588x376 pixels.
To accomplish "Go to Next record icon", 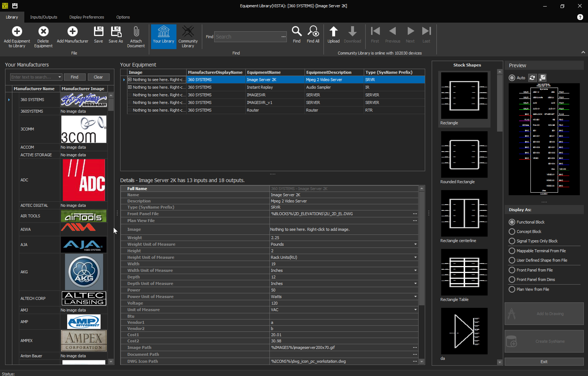I will (x=410, y=31).
